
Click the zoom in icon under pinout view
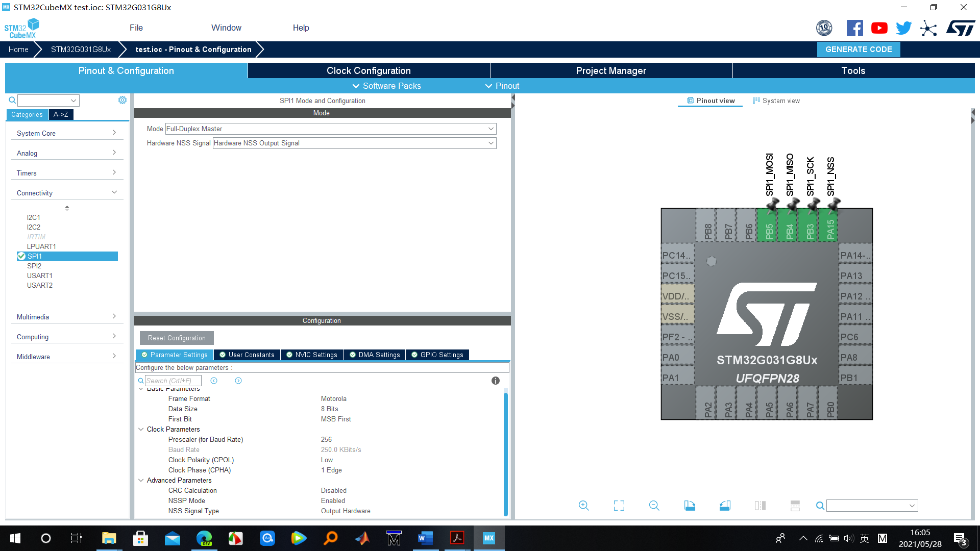pyautogui.click(x=584, y=506)
